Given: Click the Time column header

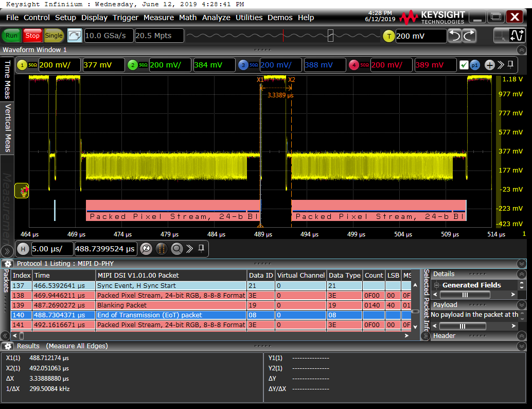Looking at the screenshot, I should pyautogui.click(x=64, y=276).
